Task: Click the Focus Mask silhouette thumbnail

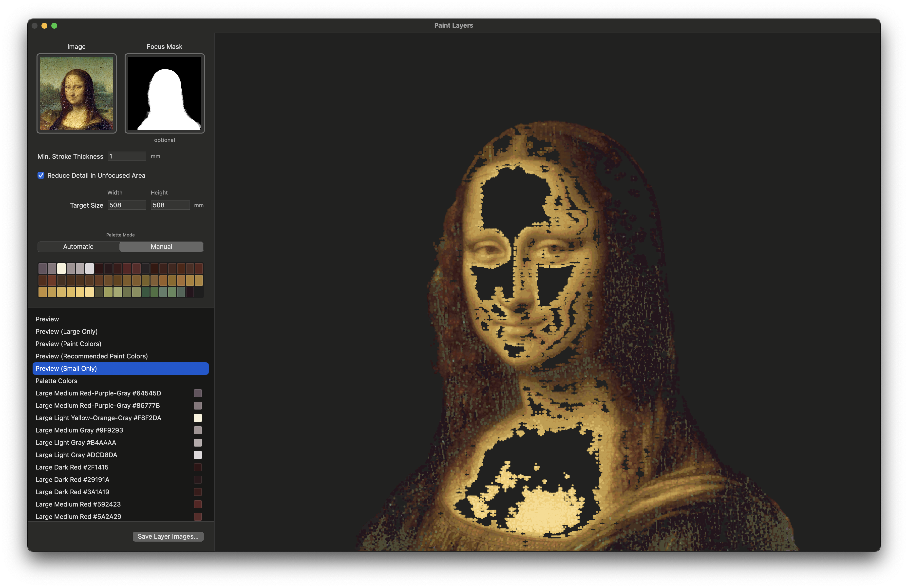Action: tap(164, 94)
